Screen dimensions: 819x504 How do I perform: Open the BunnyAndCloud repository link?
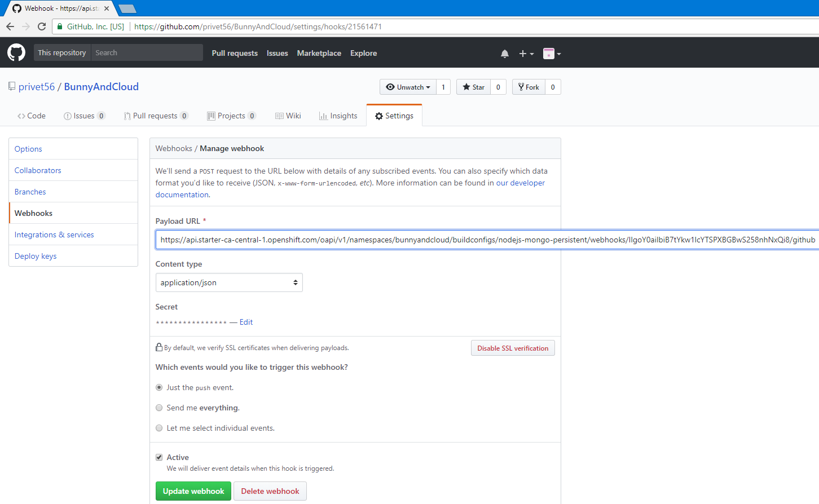click(102, 86)
